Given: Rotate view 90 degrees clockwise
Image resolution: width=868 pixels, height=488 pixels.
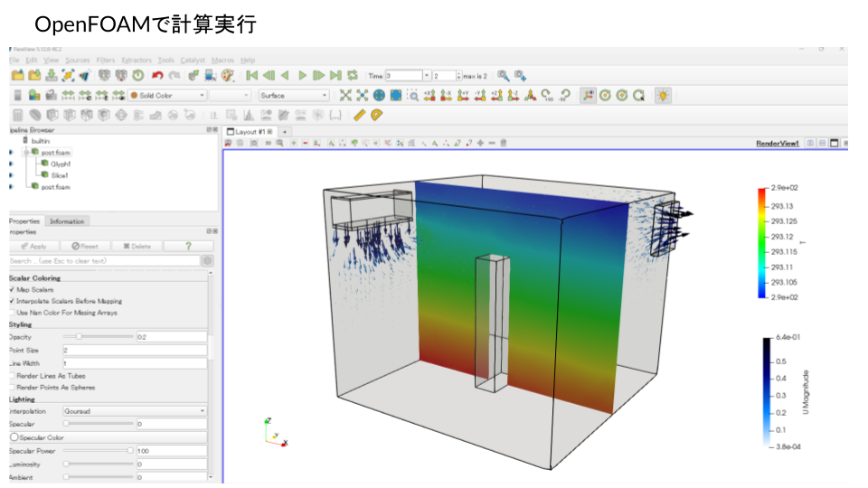Looking at the screenshot, I should [x=547, y=95].
